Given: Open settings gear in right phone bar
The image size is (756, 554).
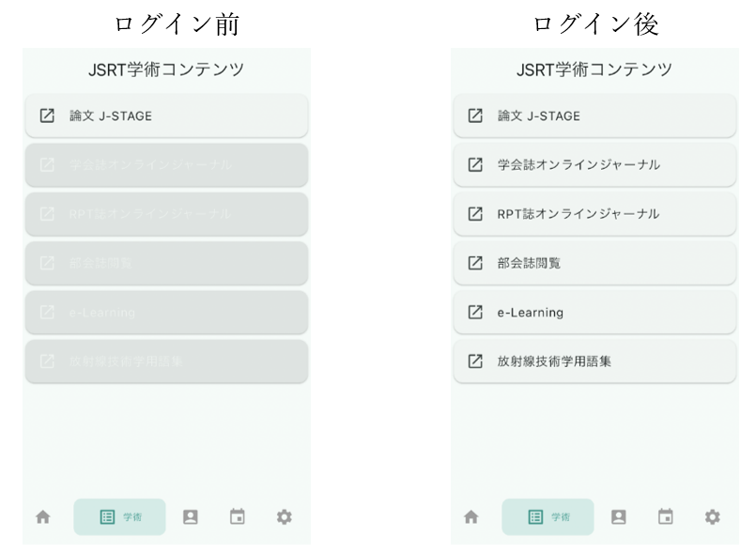Looking at the screenshot, I should tap(713, 516).
